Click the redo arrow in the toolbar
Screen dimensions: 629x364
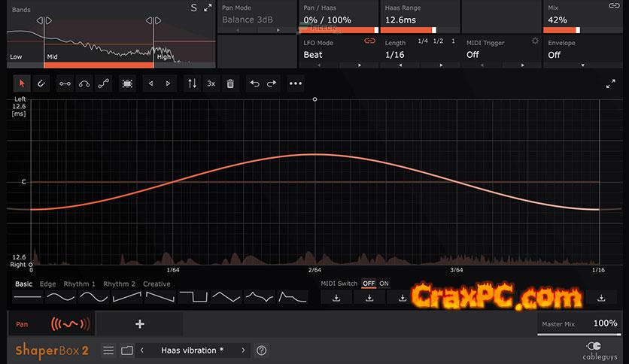[272, 83]
